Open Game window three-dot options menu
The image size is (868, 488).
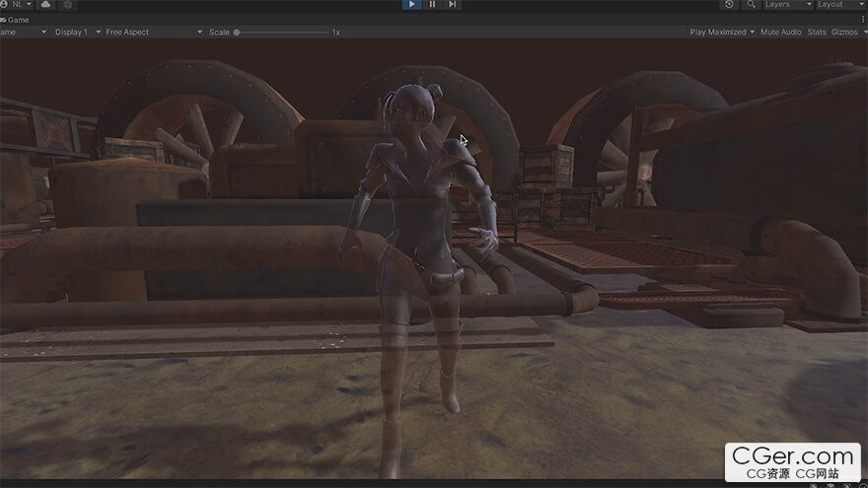tap(862, 20)
